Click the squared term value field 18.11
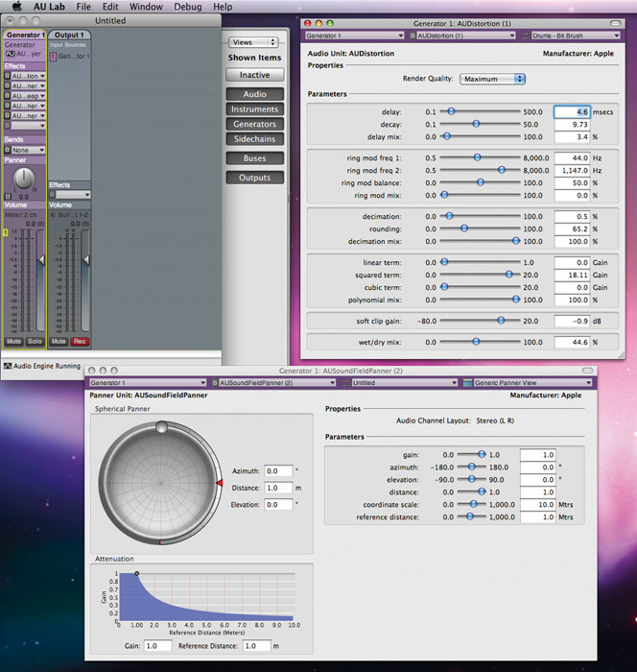Image resolution: width=637 pixels, height=672 pixels. [572, 275]
